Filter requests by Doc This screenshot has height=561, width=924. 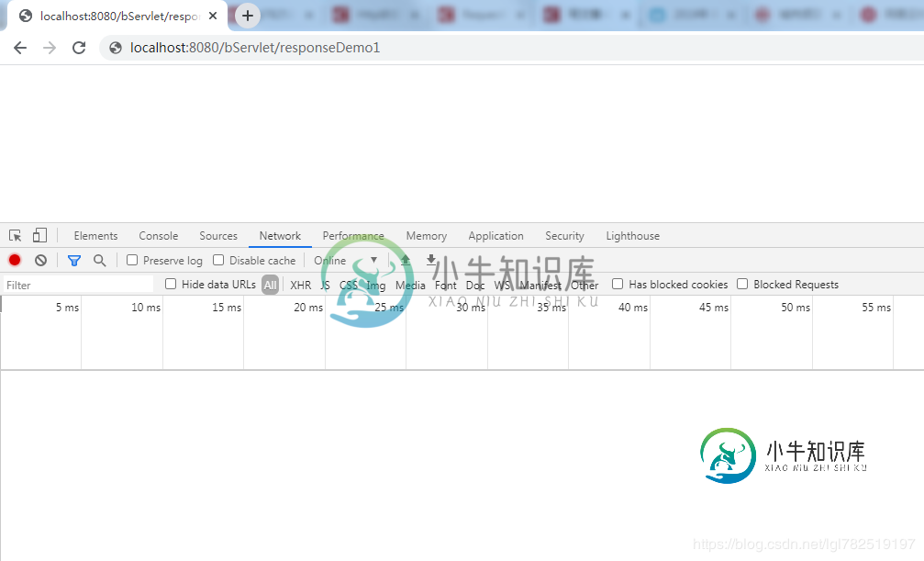(x=475, y=285)
